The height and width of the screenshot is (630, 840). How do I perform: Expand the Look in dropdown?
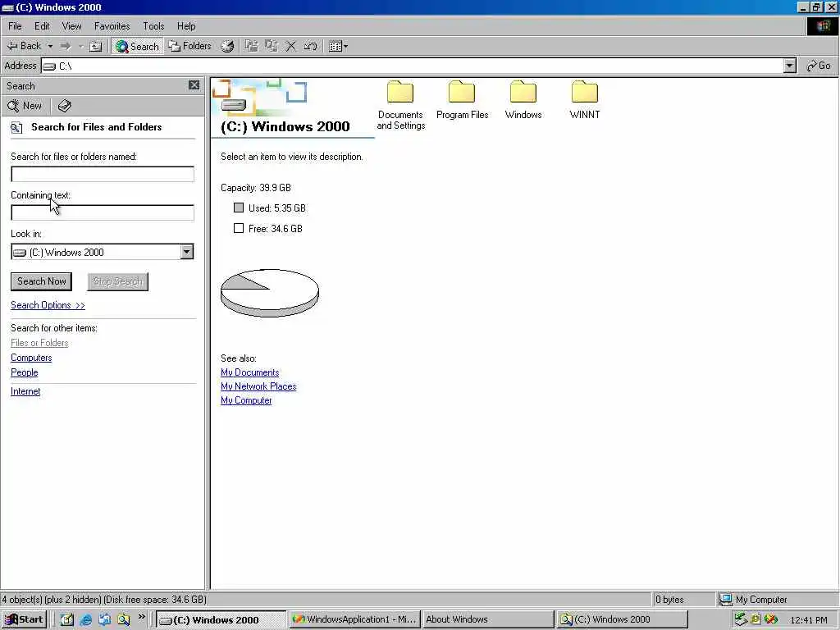(x=186, y=252)
